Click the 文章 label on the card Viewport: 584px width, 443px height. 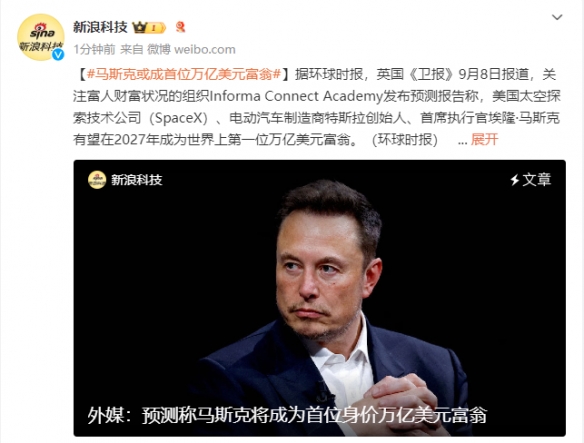click(x=536, y=180)
